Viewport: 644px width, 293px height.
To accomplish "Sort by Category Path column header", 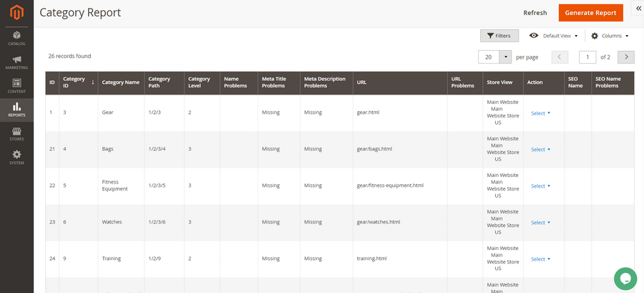I will click(165, 82).
